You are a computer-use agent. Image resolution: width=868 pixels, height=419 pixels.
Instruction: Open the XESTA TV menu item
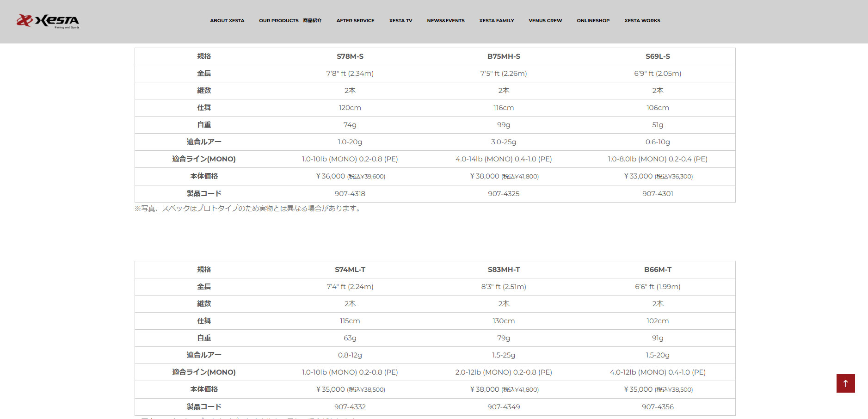[400, 21]
